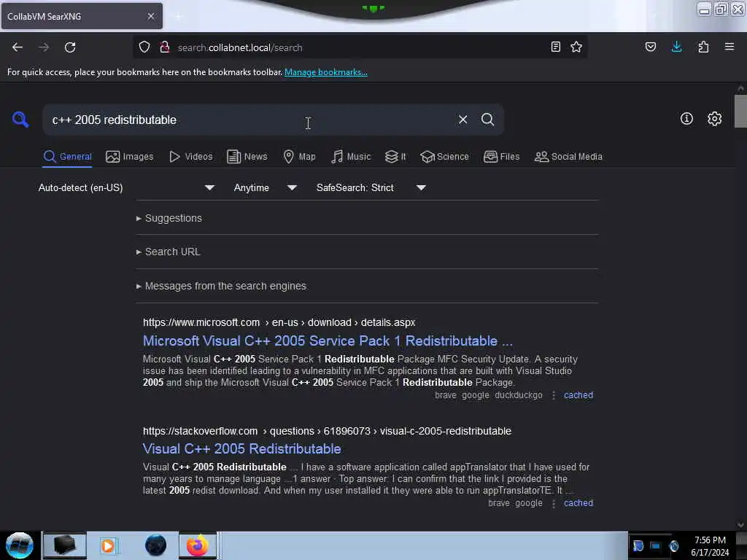Open the dark globe taskbar icon
The width and height of the screenshot is (747, 560).
tap(155, 545)
